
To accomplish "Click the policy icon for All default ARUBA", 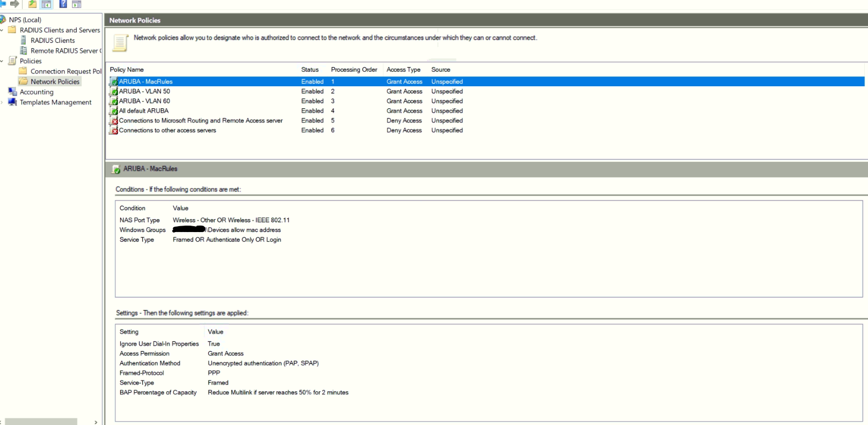I will [114, 111].
